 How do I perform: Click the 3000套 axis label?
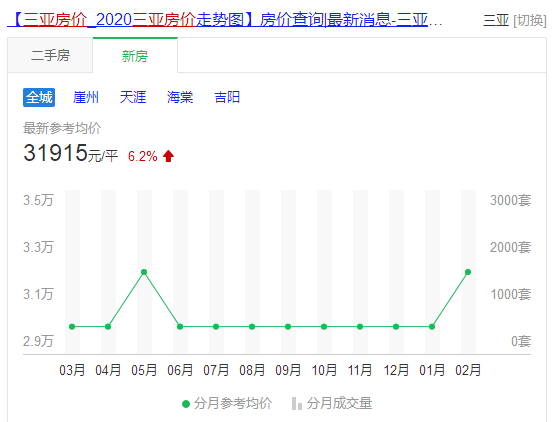click(x=510, y=200)
